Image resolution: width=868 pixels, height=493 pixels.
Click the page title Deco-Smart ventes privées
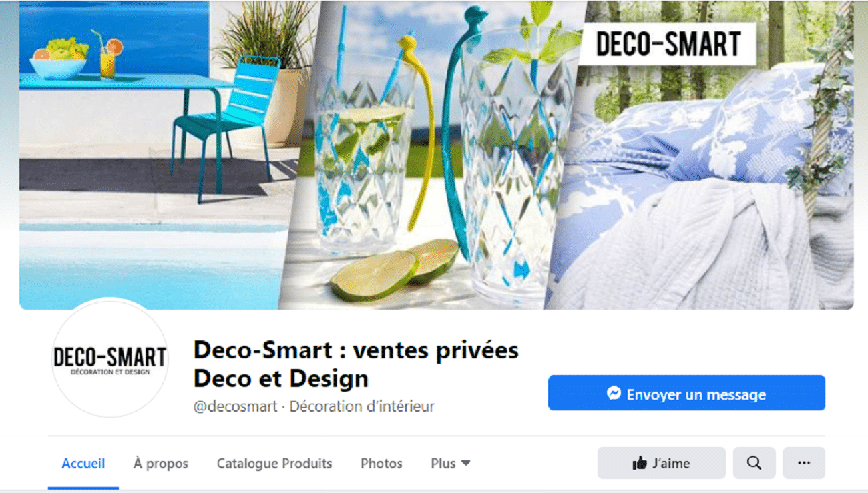[x=356, y=364]
